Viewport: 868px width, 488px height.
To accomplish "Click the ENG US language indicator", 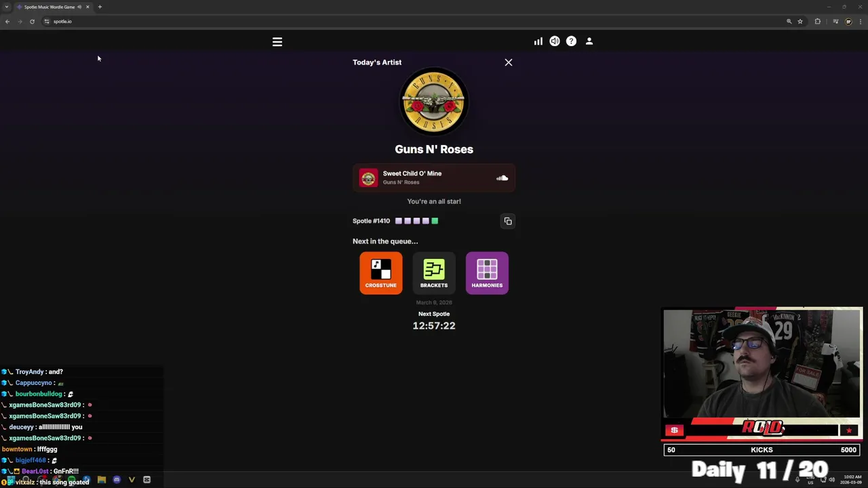I will coord(810,480).
